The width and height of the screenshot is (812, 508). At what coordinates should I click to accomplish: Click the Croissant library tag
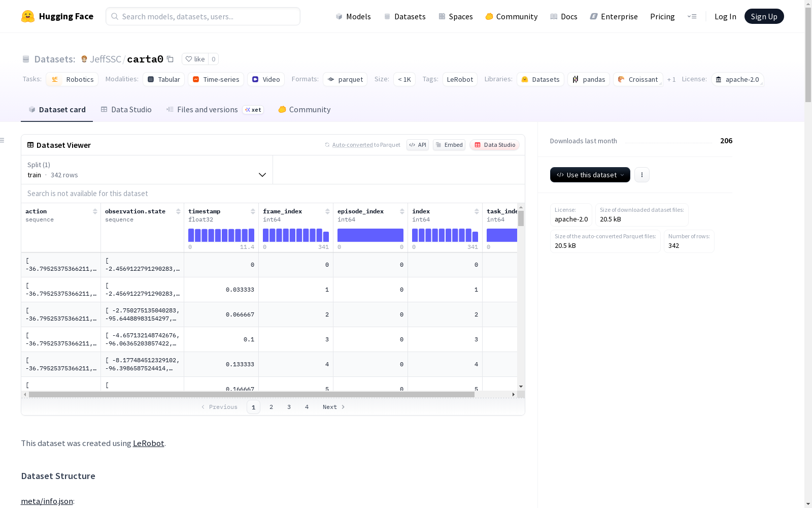click(x=638, y=79)
